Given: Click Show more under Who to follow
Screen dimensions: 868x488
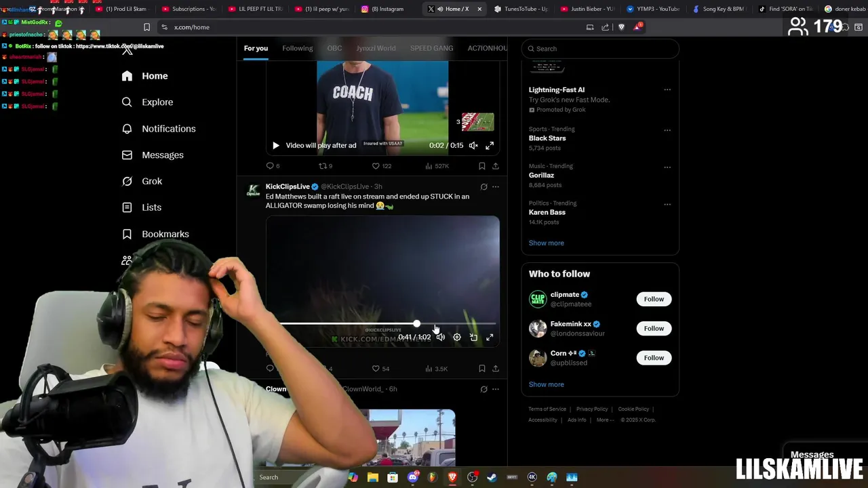Looking at the screenshot, I should coord(547,385).
